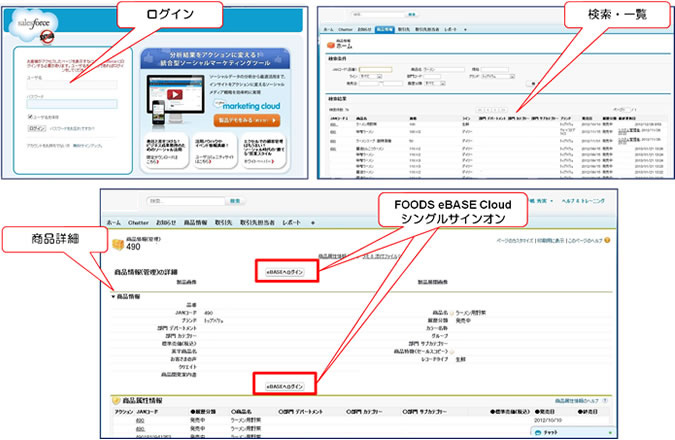
Task: Open the 商品属性情報のヘルプ link
Action: [x=576, y=401]
